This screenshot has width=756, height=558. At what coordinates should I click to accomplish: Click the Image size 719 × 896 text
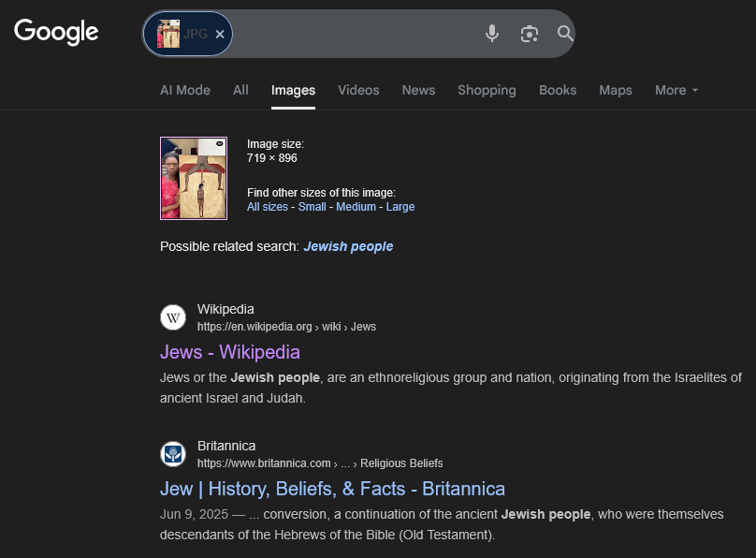coord(275,151)
